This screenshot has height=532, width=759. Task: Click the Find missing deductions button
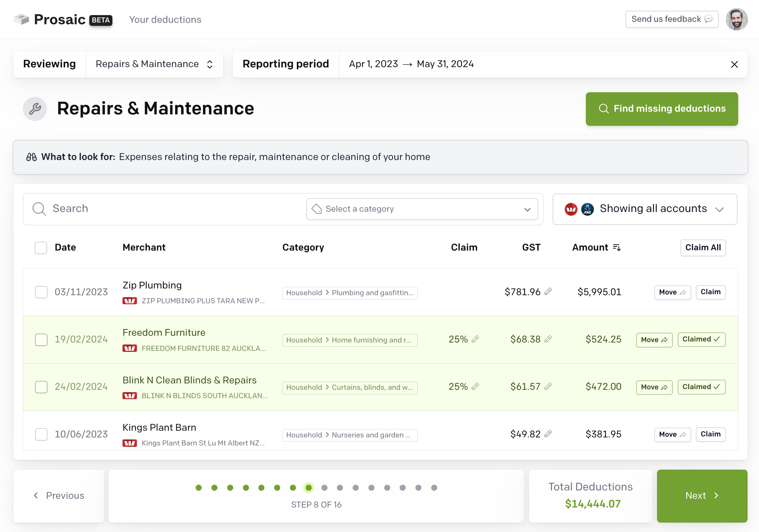pyautogui.click(x=662, y=109)
